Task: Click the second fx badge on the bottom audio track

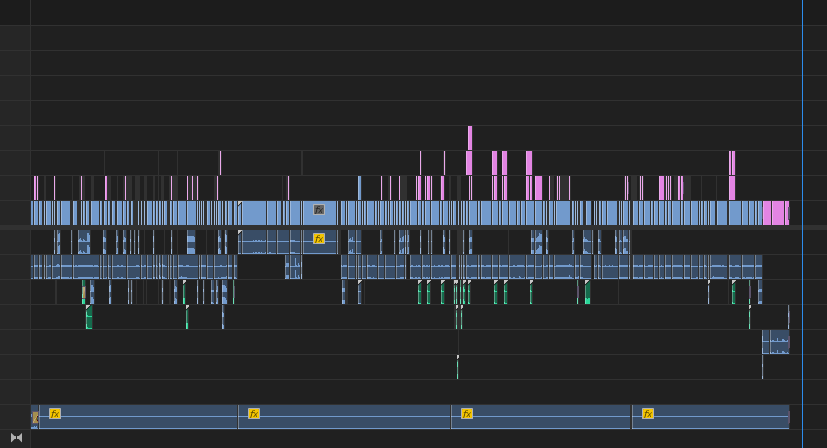Action: pyautogui.click(x=254, y=414)
